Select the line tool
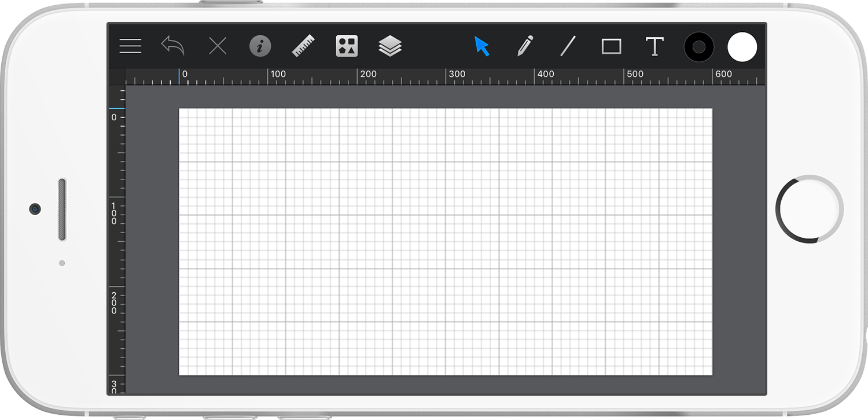 [568, 46]
